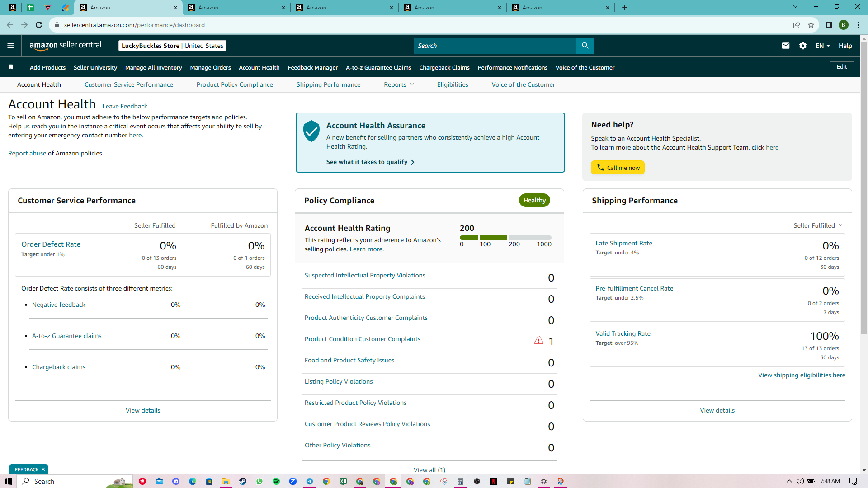Open the Eligibilities tab
This screenshot has width=868, height=488.
[x=453, y=84]
